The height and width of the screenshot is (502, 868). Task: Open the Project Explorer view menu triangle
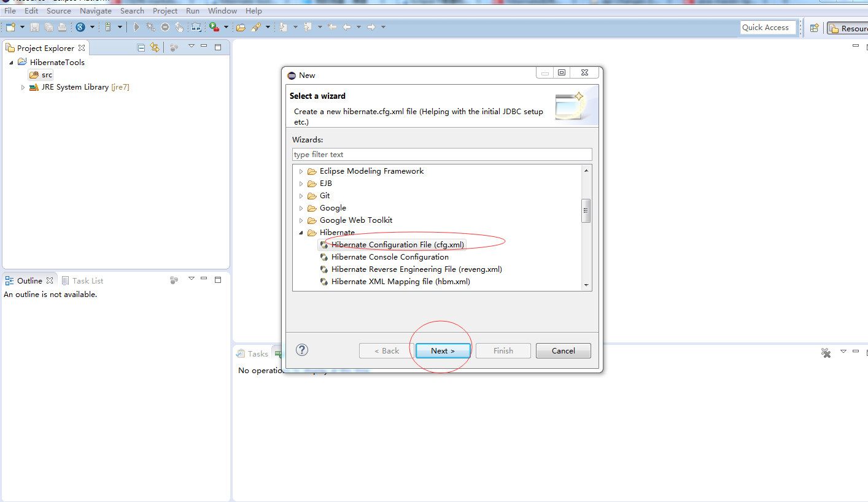pyautogui.click(x=191, y=46)
